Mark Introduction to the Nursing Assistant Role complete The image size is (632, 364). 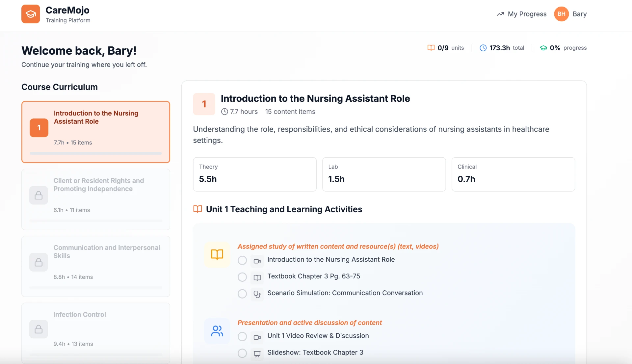tap(242, 260)
